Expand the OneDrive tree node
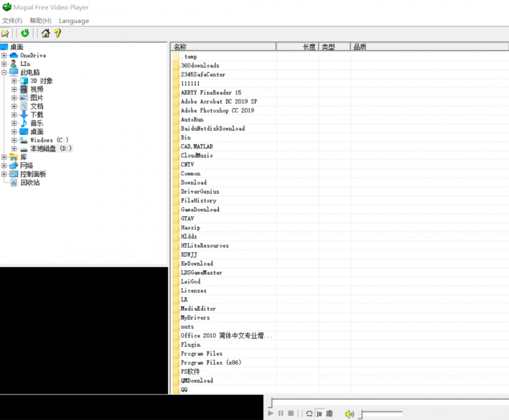 point(4,55)
